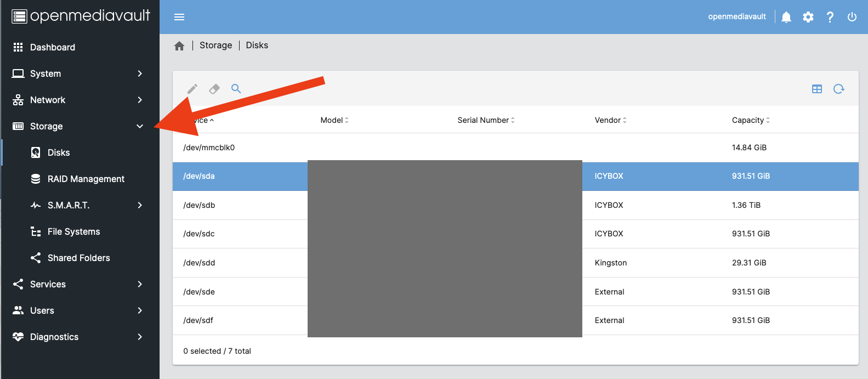Go to home via breadcrumb icon
The height and width of the screenshot is (379, 868).
point(179,46)
